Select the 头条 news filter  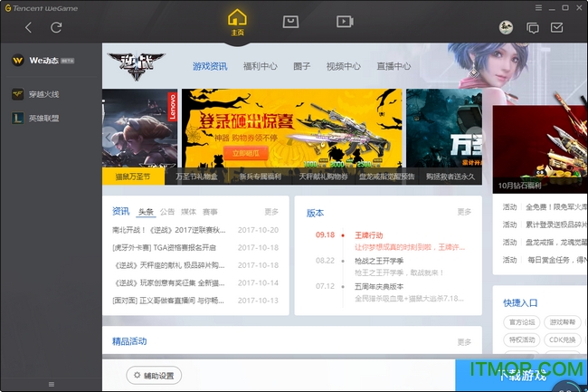[146, 212]
